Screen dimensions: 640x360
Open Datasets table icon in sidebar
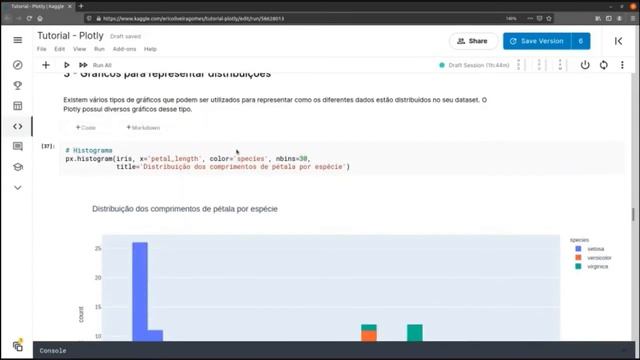point(18,106)
